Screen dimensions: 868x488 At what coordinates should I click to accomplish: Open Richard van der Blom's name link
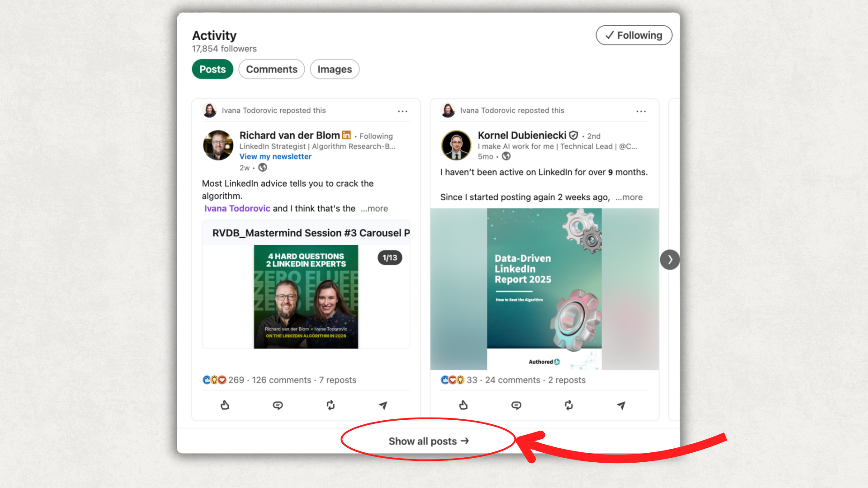[x=289, y=135]
